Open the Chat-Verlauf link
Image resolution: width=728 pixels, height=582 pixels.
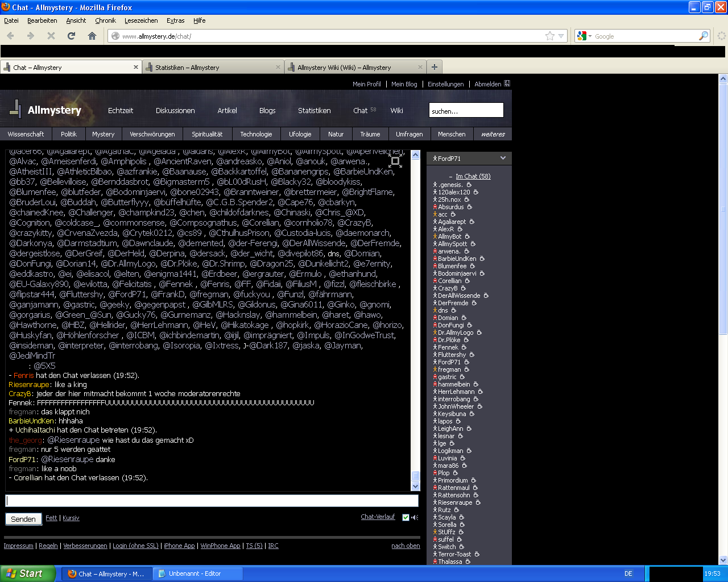point(378,517)
